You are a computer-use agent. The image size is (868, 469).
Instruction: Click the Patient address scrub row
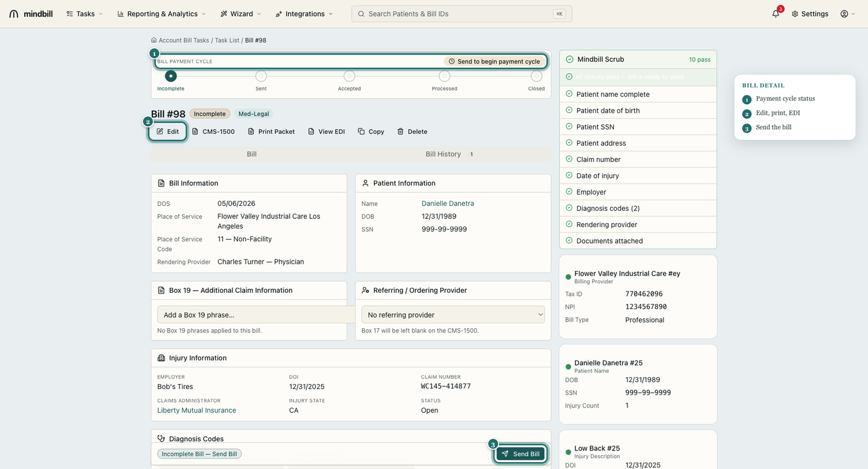[638, 143]
